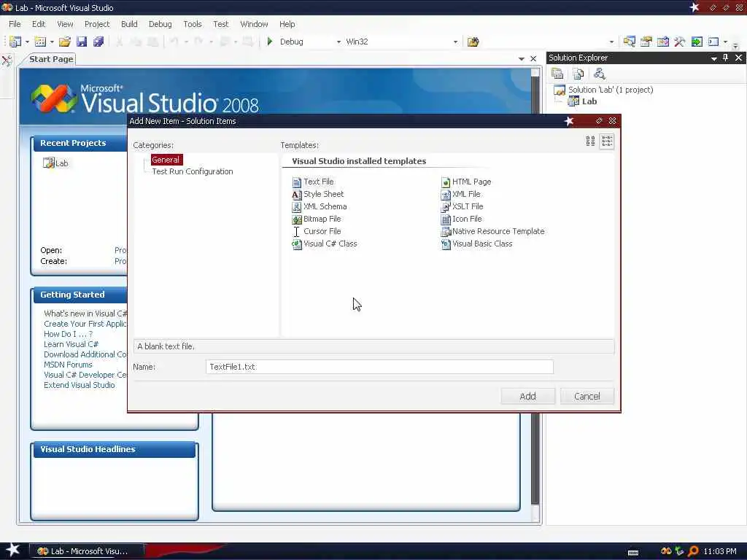Screen dimensions: 747x560
Task: Open the Add New Item icon dropdown arrow
Action: tap(52, 42)
